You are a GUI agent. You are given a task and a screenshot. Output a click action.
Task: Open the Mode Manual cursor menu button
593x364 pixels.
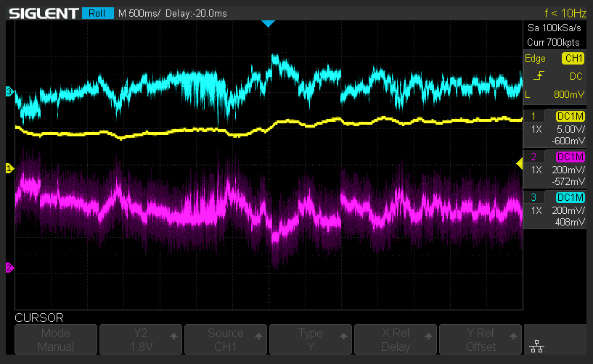pos(56,339)
